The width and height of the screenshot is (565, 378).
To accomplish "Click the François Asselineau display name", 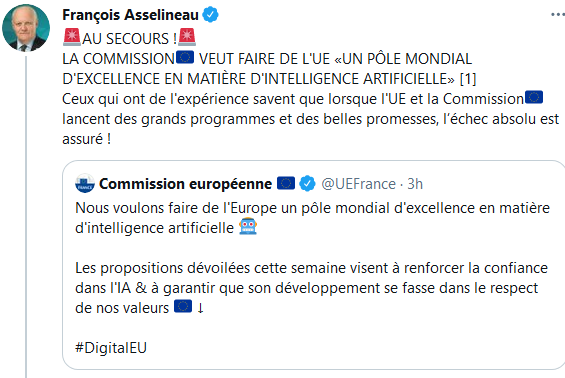I will [130, 15].
